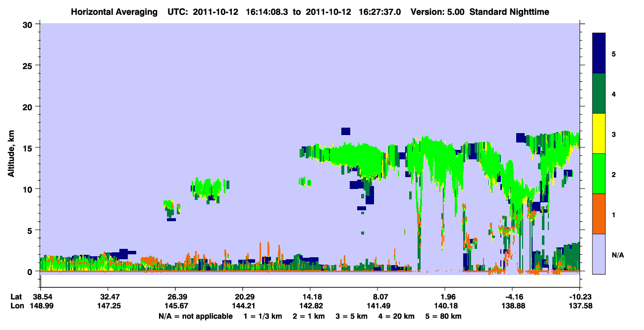Click latitude value 32.47

107,297
